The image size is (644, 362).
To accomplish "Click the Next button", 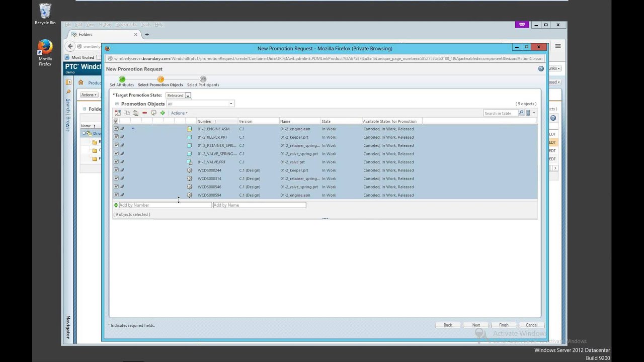I will [476, 325].
